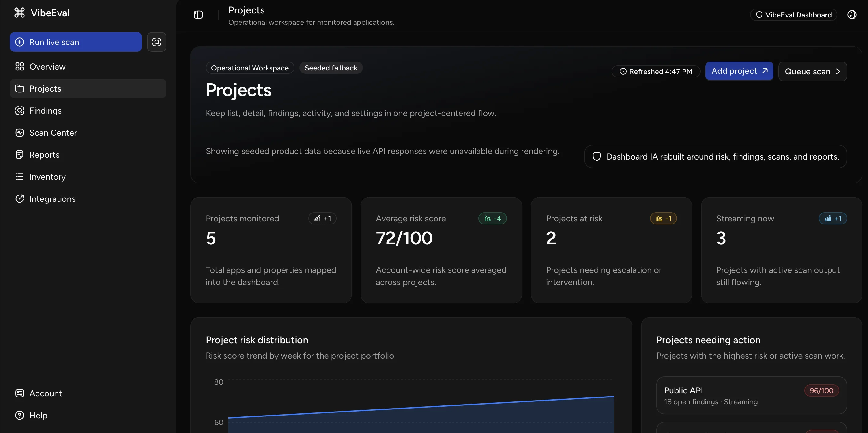Image resolution: width=868 pixels, height=433 pixels.
Task: Open the Operational Workspace chip
Action: 249,68
